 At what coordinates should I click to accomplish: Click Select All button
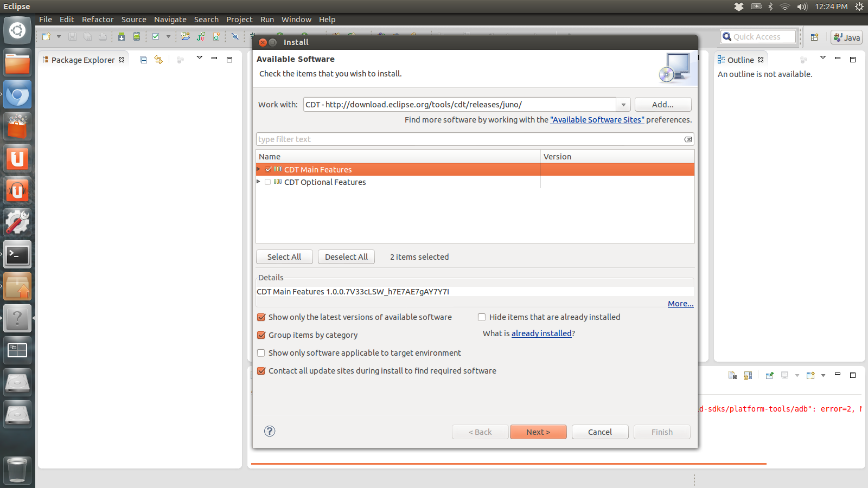pos(284,257)
